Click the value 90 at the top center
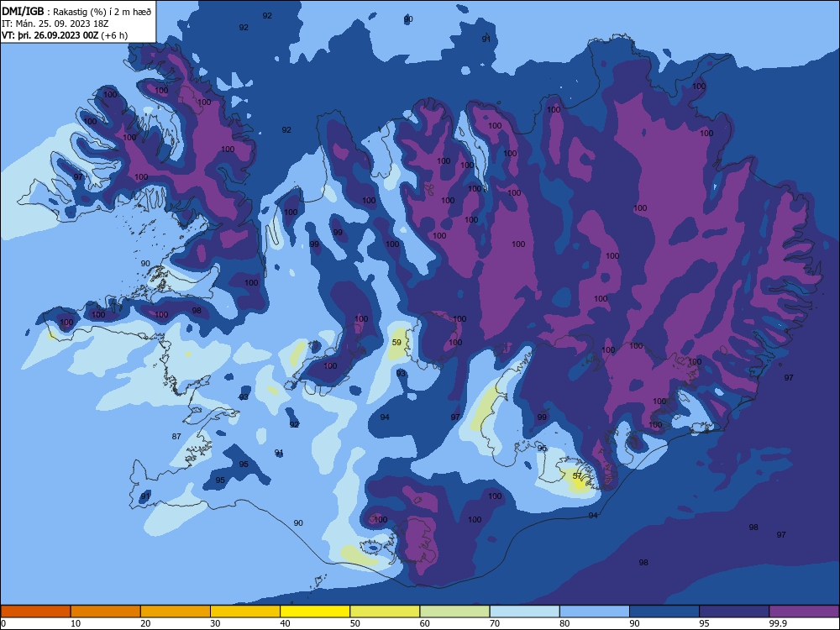 tap(408, 19)
